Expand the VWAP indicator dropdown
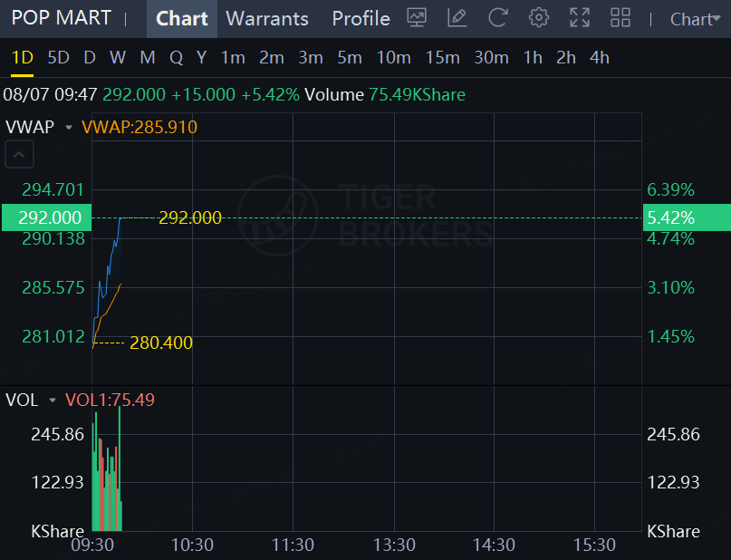The width and height of the screenshot is (731, 560). tap(69, 127)
